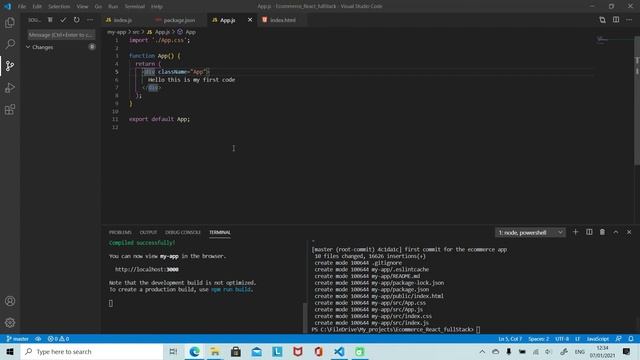Close the App.js editor tab
The image size is (640, 360).
[x=250, y=20]
